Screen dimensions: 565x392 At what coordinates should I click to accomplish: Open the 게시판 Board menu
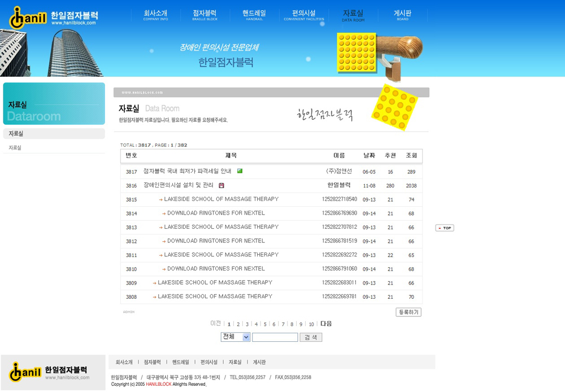pos(402,15)
